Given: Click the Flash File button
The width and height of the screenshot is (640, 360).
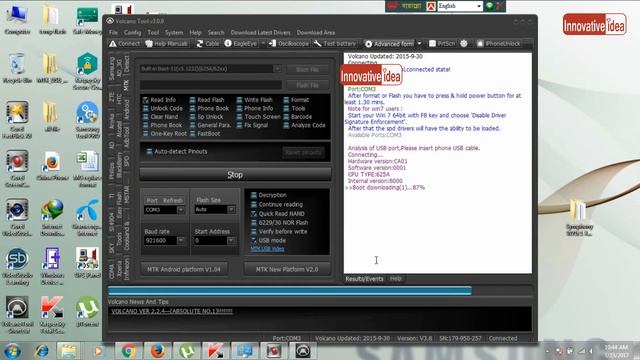Looking at the screenshot, I should click(307, 85).
